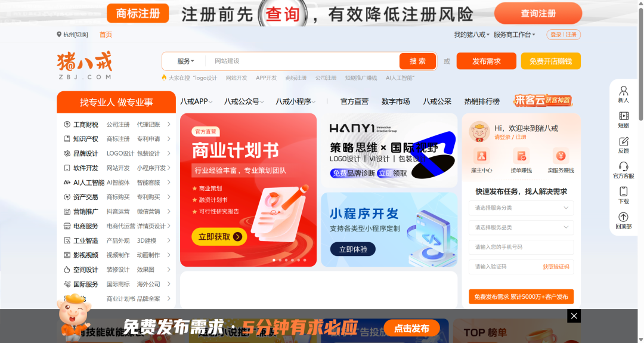The width and height of the screenshot is (644, 343).
Task: Click the 接单赚钱 icon
Action: 521,156
